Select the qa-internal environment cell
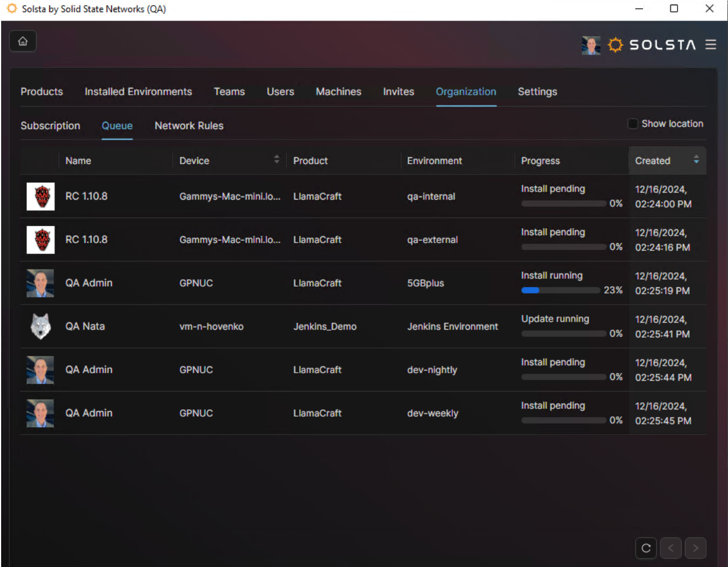The height and width of the screenshot is (567, 728). point(431,197)
